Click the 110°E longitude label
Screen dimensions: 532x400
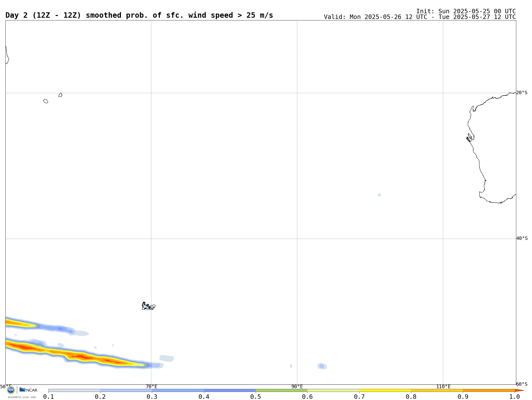tap(443, 386)
